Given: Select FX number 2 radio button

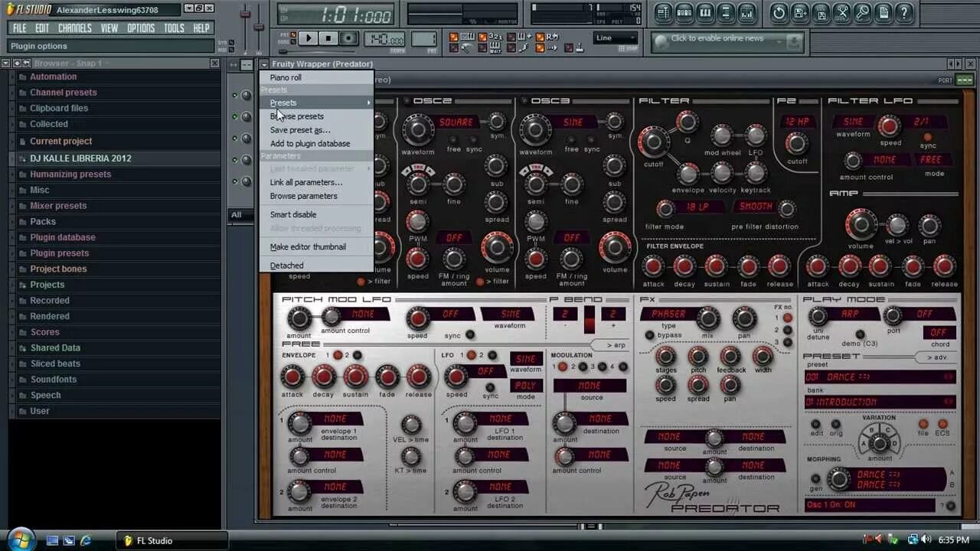Looking at the screenshot, I should [x=787, y=330].
